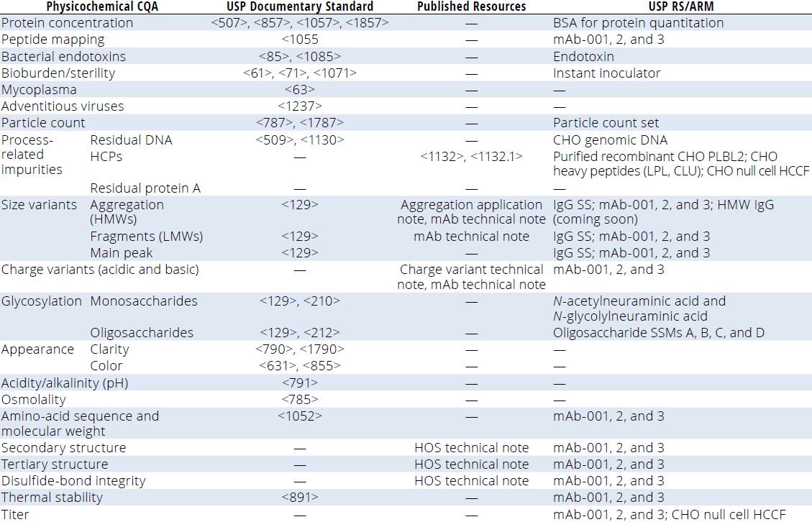Select the Residual protein A sub-row label
The width and height of the screenshot is (812, 522).
(145, 188)
